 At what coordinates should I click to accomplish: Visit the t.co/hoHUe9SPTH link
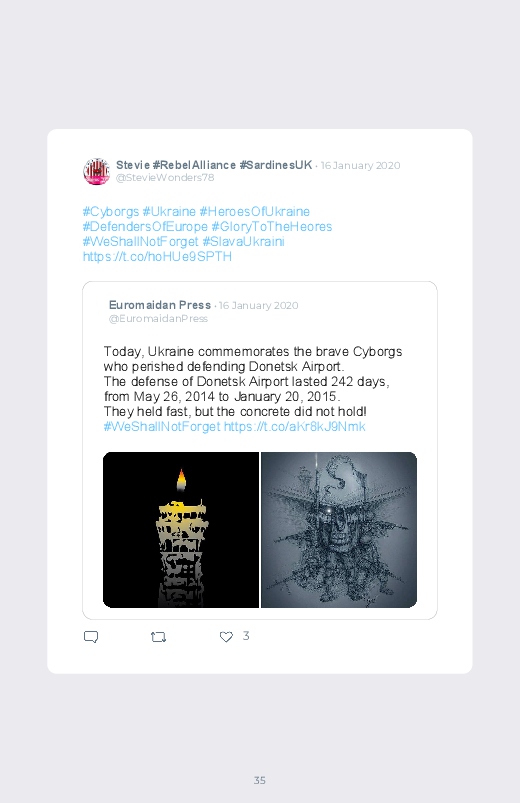point(157,256)
